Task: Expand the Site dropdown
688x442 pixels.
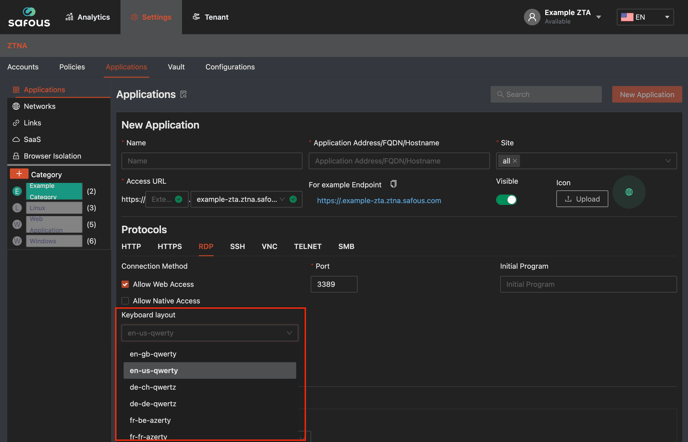Action: coord(667,161)
